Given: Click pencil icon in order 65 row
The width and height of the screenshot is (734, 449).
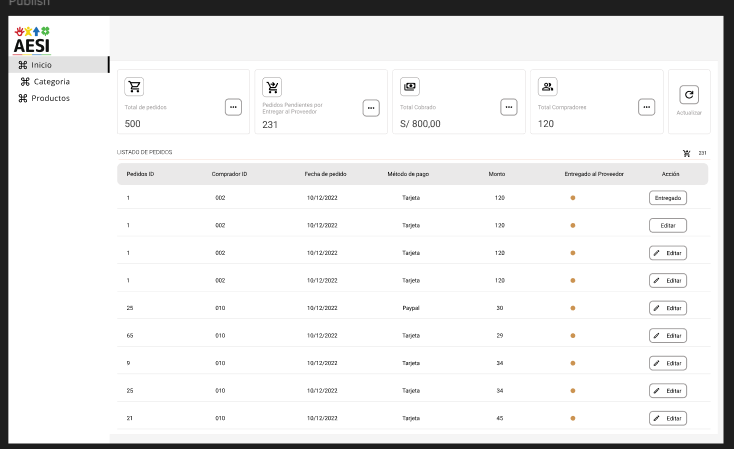Looking at the screenshot, I should coord(656,336).
